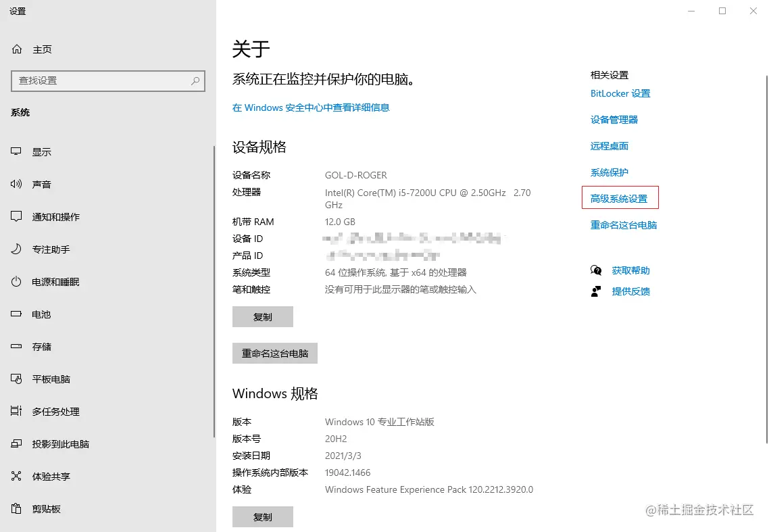Viewport: 769px width, 532px height.
Task: Click 在 Windows 安全中心中查看详细信息
Action: (311, 107)
